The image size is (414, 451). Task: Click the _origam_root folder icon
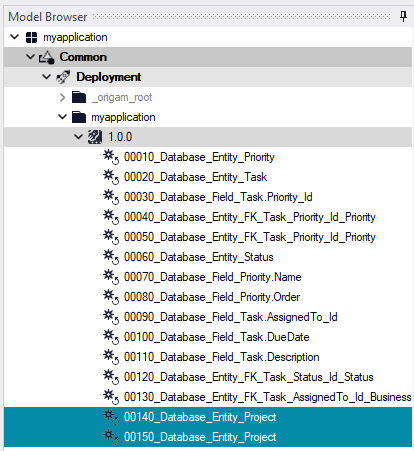79,97
